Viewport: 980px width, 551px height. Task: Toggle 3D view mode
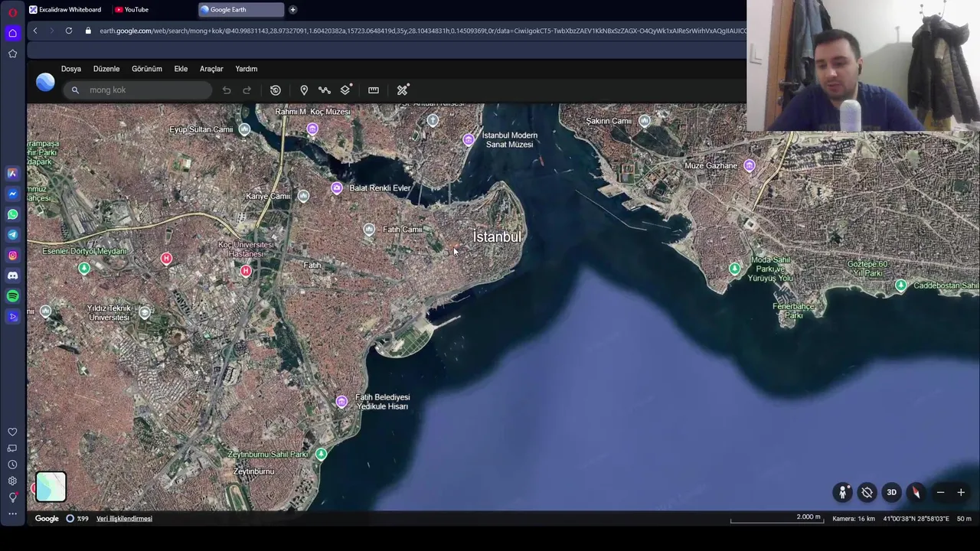click(x=891, y=493)
